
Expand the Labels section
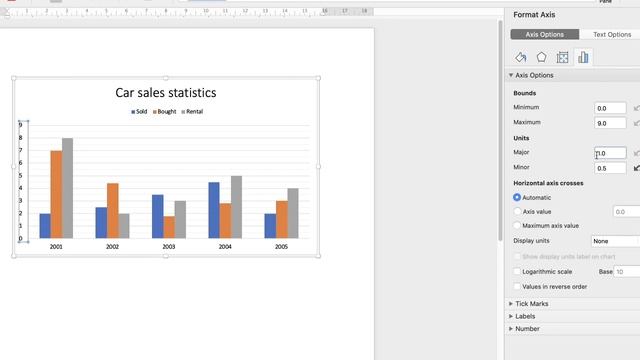(511, 316)
